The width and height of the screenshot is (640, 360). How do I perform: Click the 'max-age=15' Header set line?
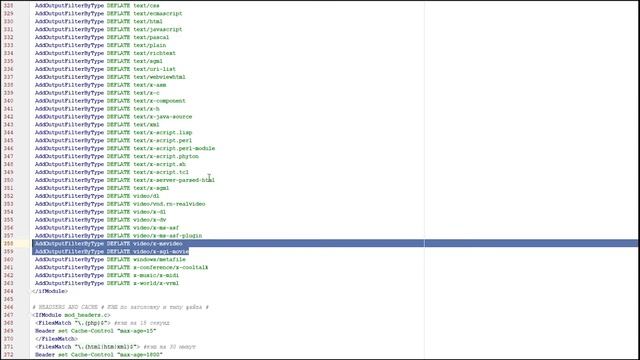click(96, 331)
